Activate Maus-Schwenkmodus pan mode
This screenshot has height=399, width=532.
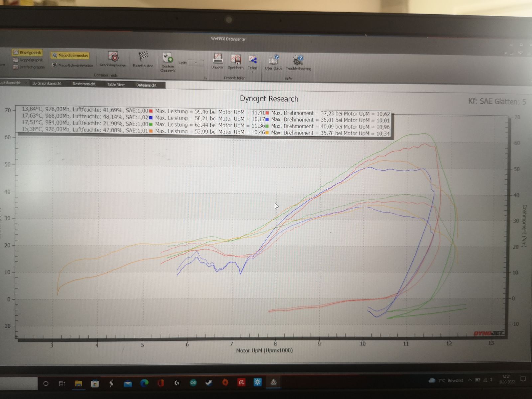pos(72,65)
